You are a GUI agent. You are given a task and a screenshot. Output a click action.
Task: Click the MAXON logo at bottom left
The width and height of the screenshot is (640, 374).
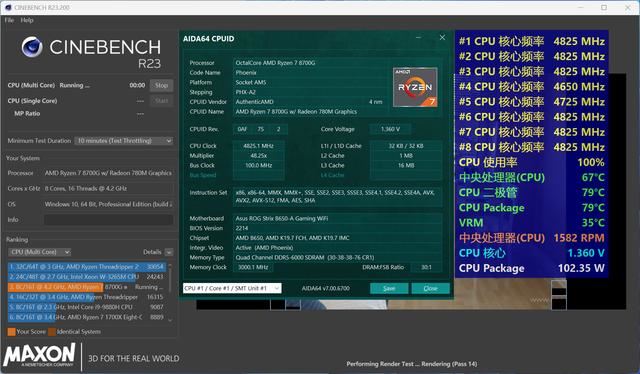40,356
